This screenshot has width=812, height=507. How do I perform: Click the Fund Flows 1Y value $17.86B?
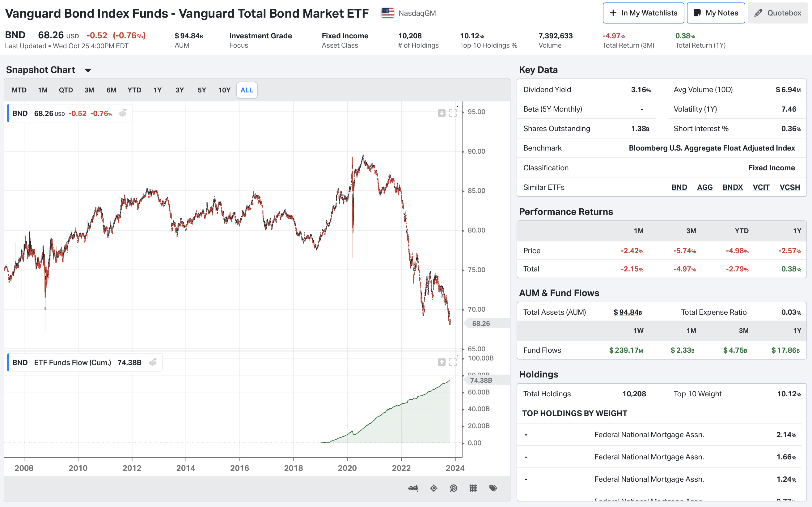[785, 350]
